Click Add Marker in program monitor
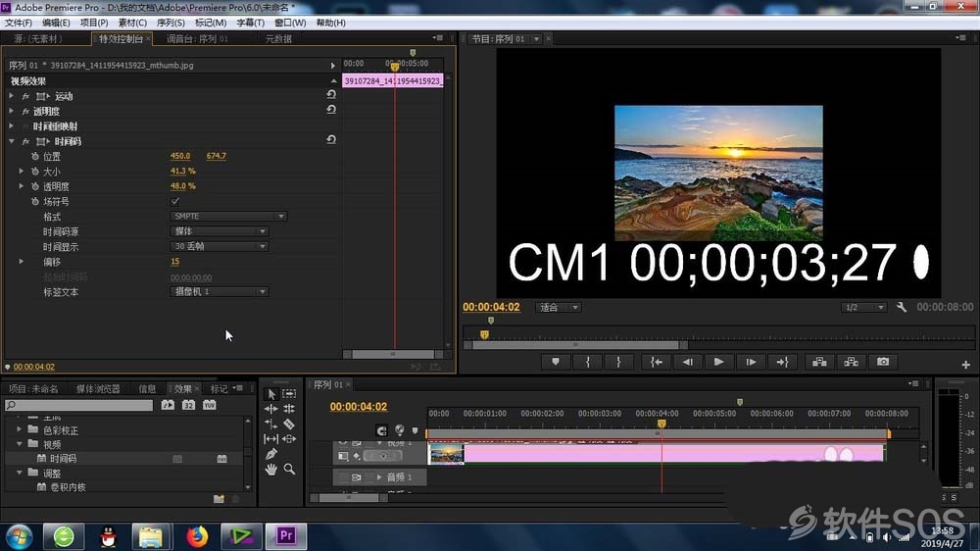 pos(556,362)
